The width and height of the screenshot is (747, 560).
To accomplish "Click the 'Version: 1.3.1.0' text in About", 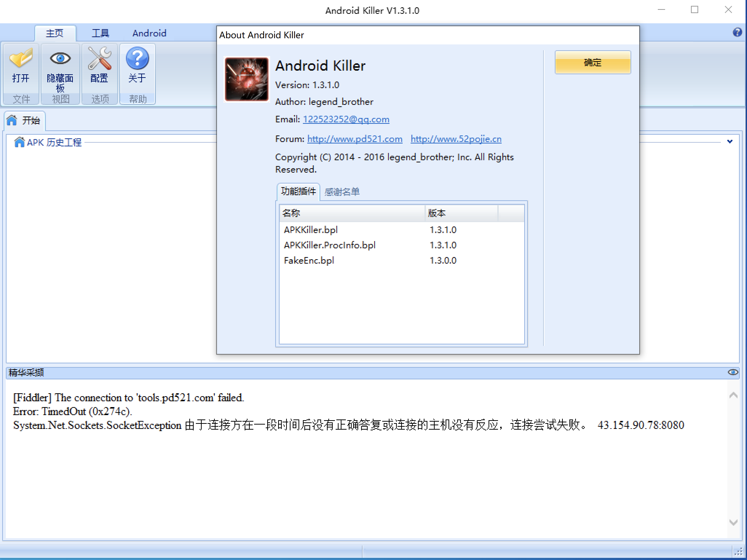I will [x=307, y=85].
